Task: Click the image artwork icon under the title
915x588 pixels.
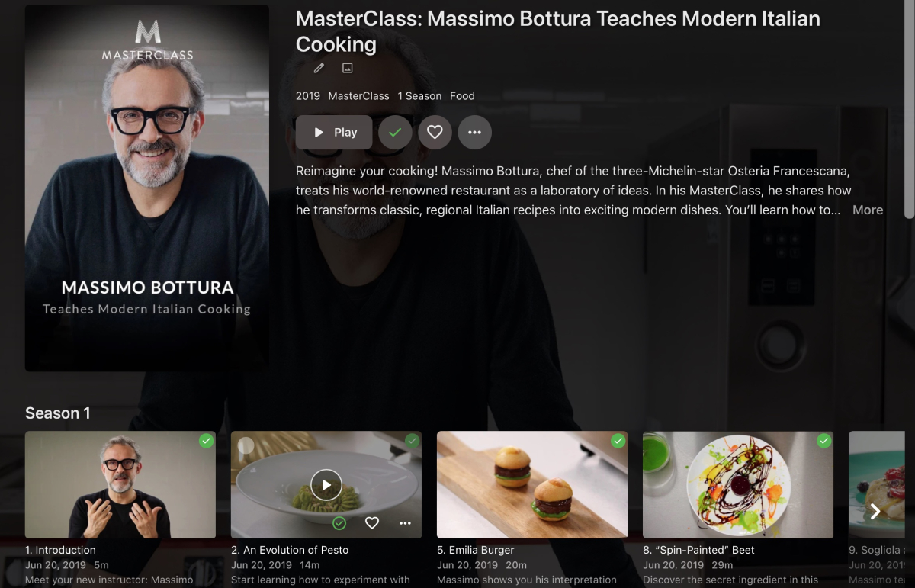Action: pos(348,68)
